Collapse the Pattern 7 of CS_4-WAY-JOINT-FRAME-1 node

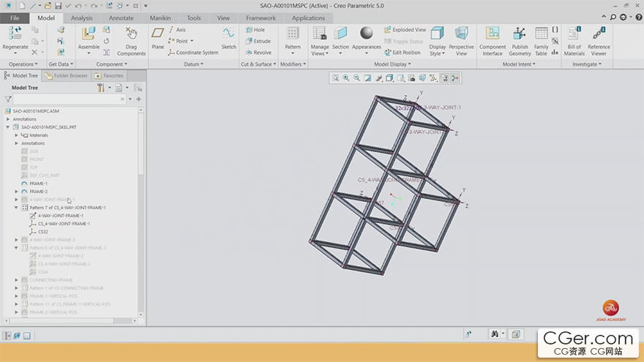[x=17, y=208]
